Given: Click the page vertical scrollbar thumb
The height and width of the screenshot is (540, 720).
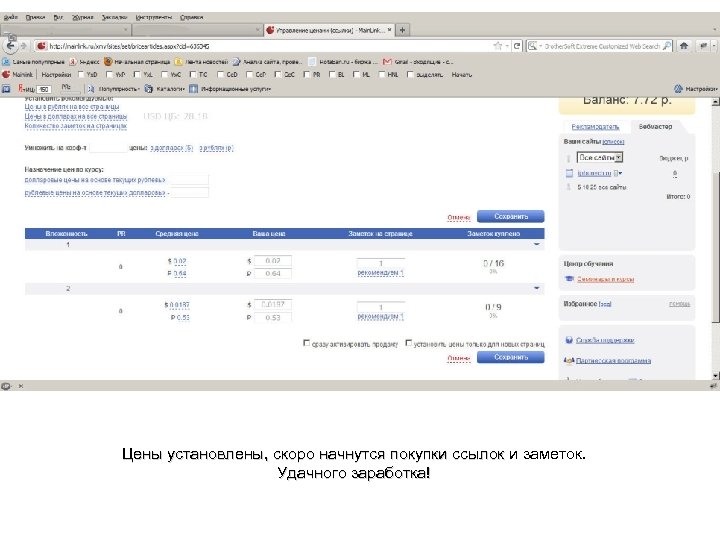Looking at the screenshot, I should [x=715, y=247].
